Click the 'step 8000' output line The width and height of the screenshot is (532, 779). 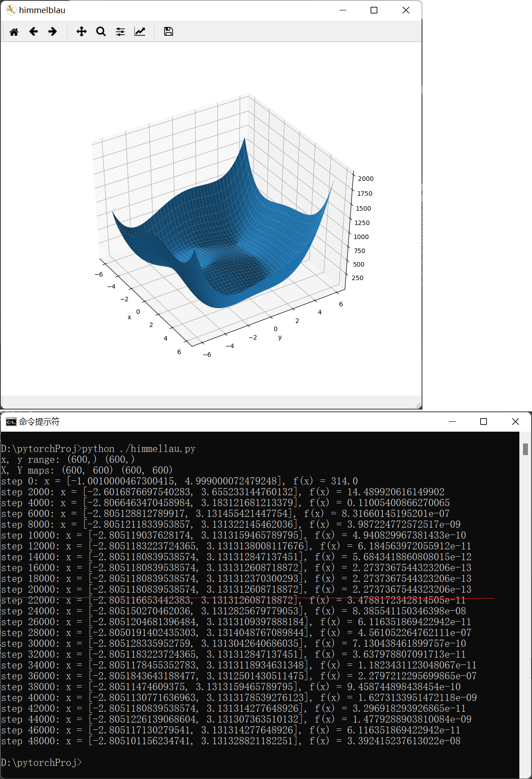231,525
